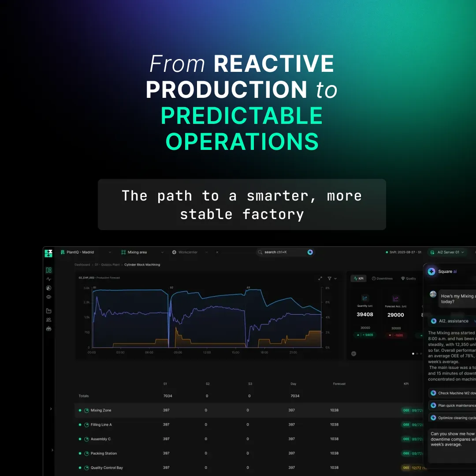
Task: Click the Optimize cleaning cycle suggestion
Action: (452, 418)
